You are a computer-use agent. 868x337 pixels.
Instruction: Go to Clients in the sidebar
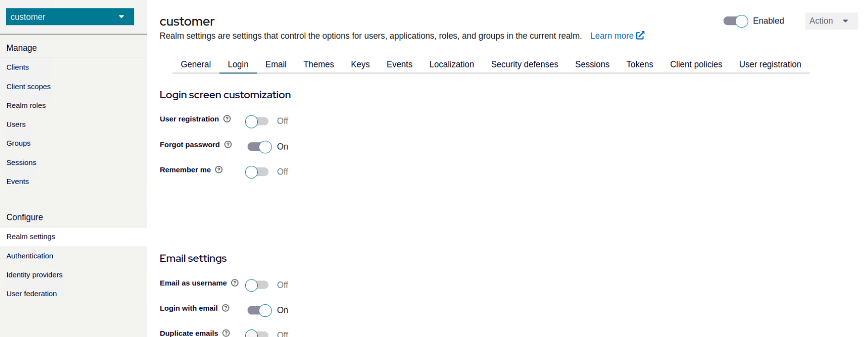pyautogui.click(x=18, y=67)
